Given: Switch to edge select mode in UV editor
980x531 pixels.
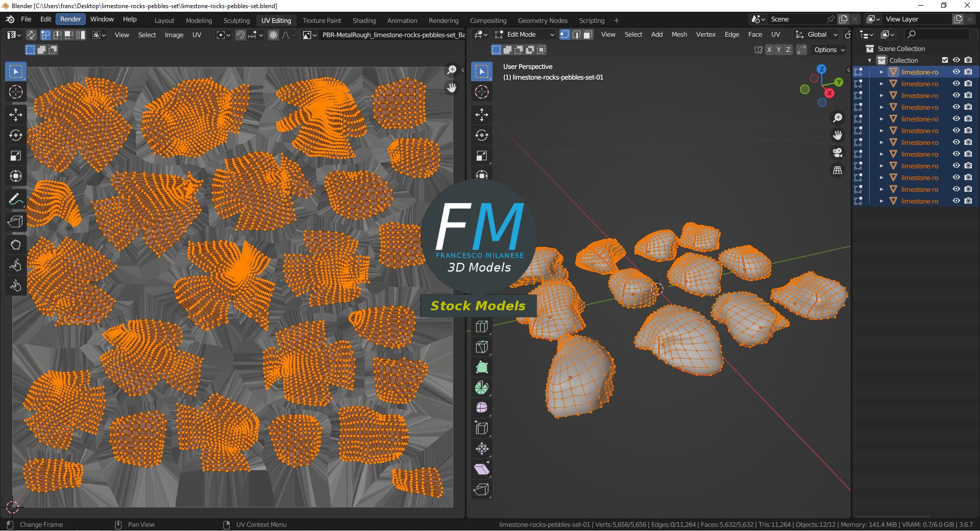Looking at the screenshot, I should click(58, 35).
